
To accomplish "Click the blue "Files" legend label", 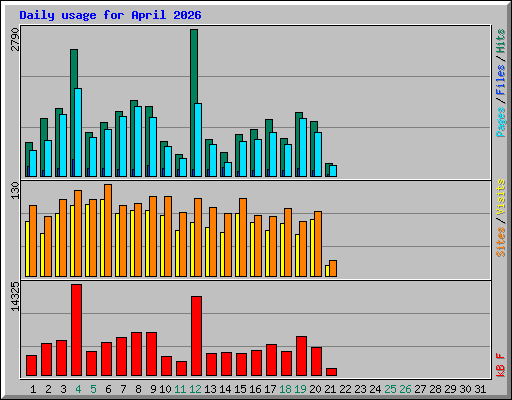I will pos(501,80).
